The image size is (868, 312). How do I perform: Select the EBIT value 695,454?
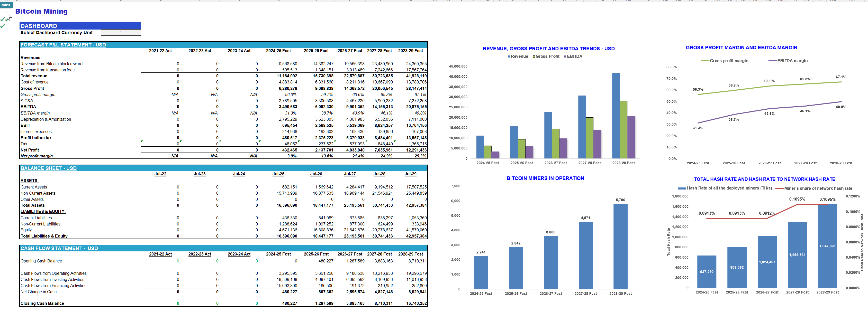point(290,126)
